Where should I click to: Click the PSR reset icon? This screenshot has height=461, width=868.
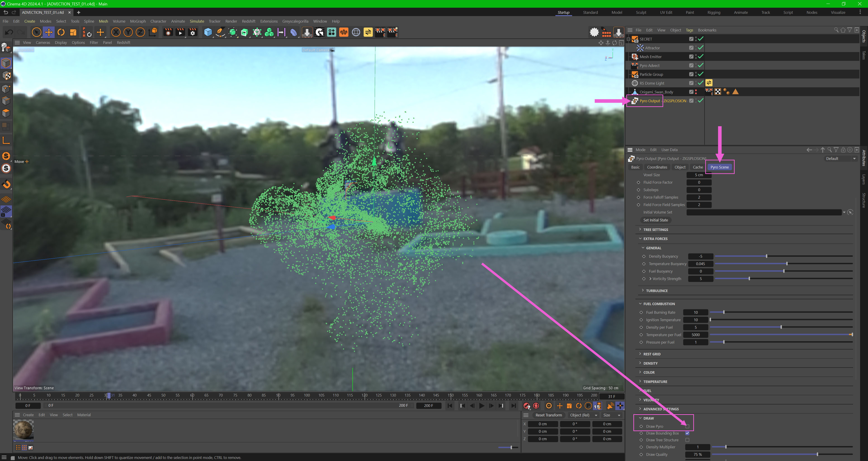pyautogui.click(x=87, y=32)
